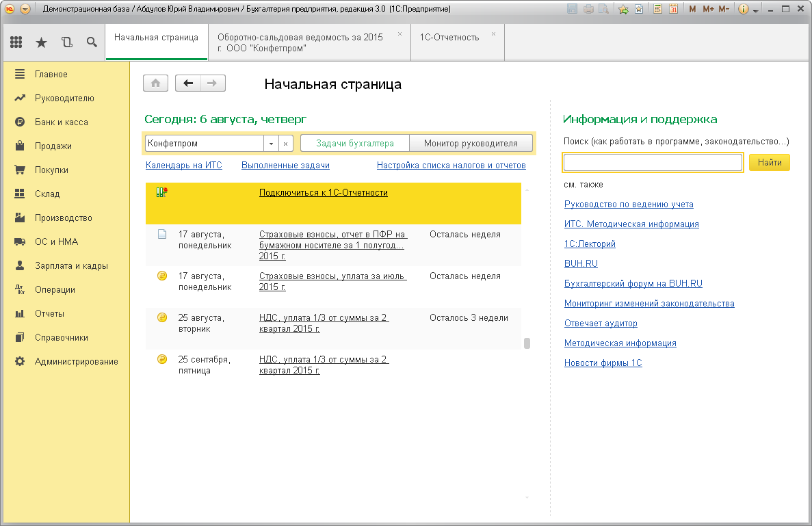Open the Подключиться к 1С-Отчетности link
Image resolution: width=812 pixels, height=526 pixels.
pos(323,193)
